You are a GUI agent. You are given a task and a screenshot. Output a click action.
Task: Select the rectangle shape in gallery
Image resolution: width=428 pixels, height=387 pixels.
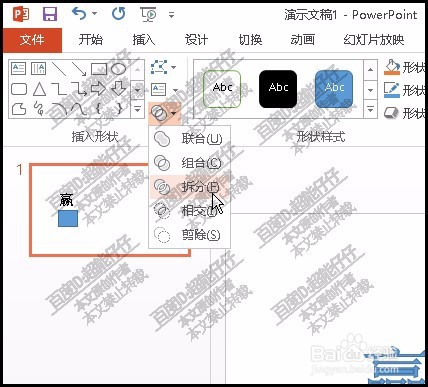click(99, 69)
